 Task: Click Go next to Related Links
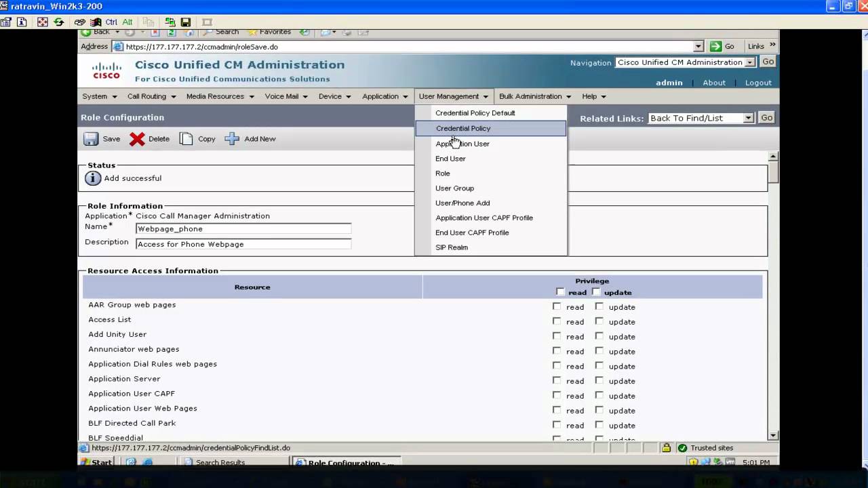[x=766, y=118]
